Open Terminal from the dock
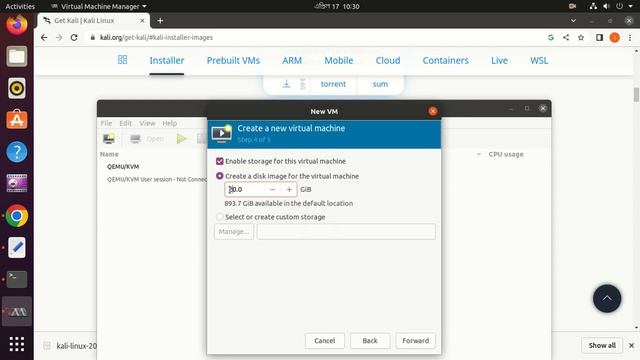 point(17,279)
